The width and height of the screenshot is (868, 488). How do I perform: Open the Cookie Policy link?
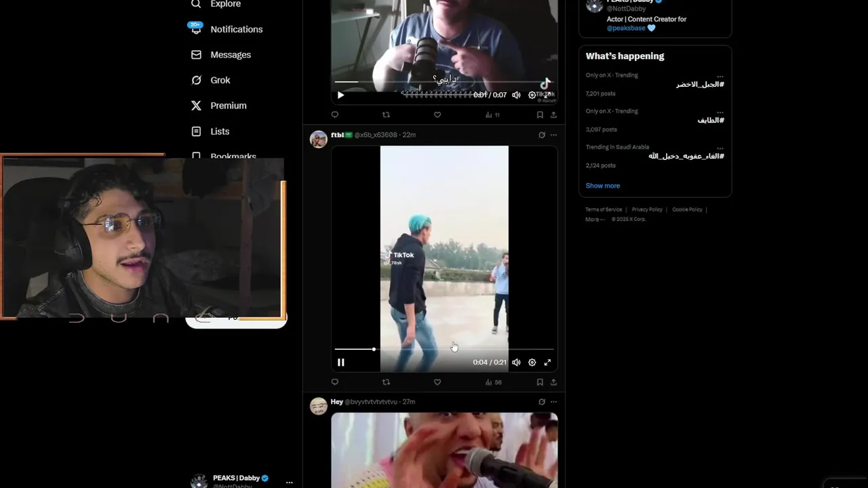coord(687,209)
